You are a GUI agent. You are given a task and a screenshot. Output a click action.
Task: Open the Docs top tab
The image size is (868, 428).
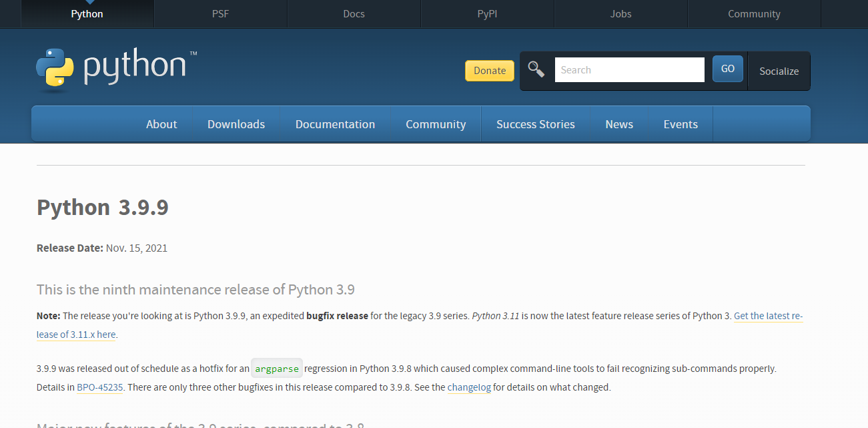tap(354, 14)
